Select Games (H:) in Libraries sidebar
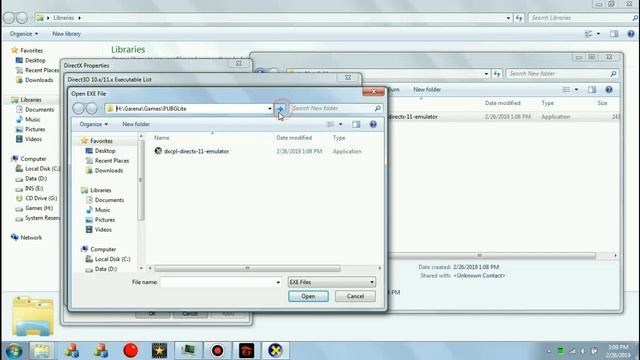 click(x=34, y=208)
